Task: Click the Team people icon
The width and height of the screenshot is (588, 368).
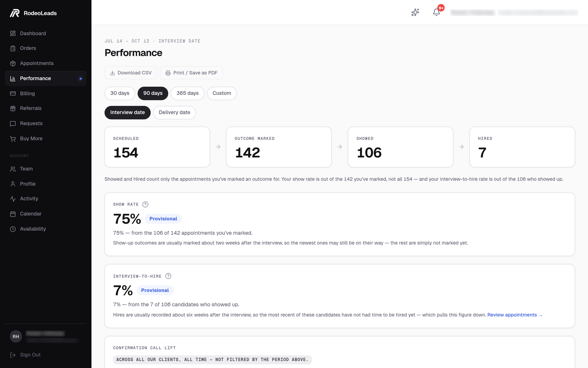Action: [13, 169]
